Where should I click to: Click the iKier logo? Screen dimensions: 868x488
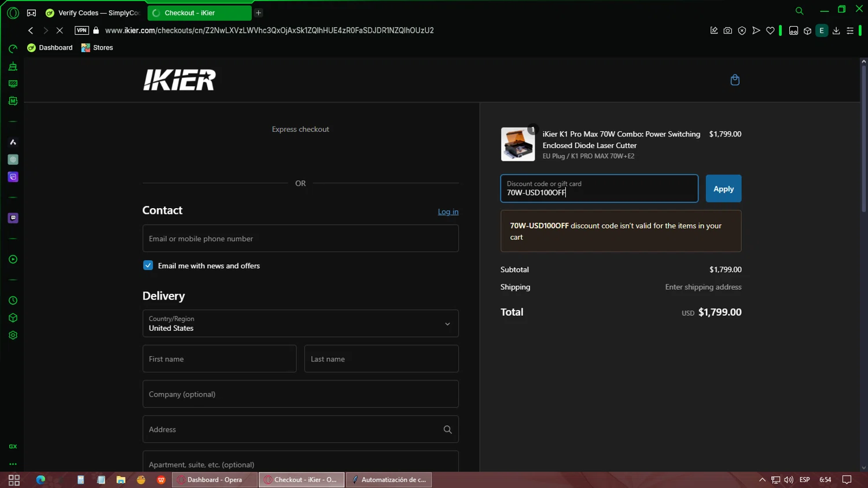pos(179,80)
